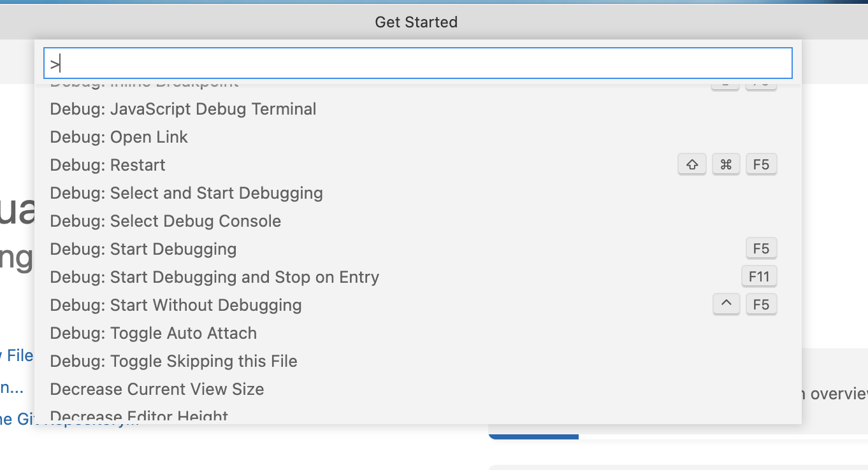The height and width of the screenshot is (470, 868).
Task: Choose Decrease Editor Height command
Action: coord(418,415)
